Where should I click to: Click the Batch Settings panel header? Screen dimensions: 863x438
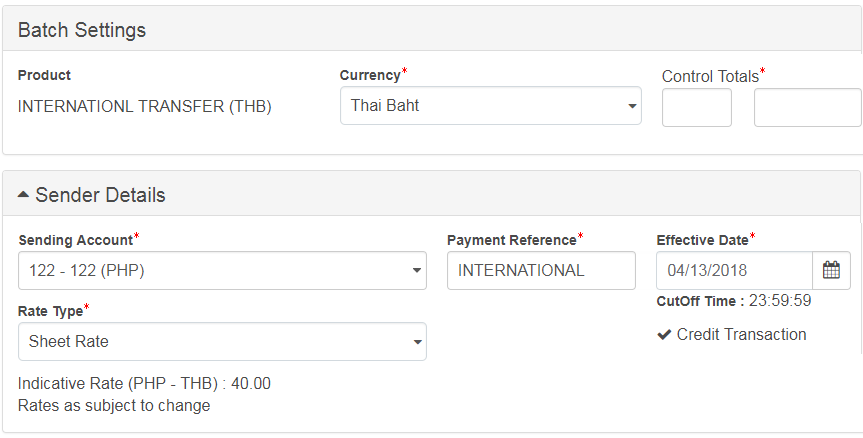(x=82, y=30)
